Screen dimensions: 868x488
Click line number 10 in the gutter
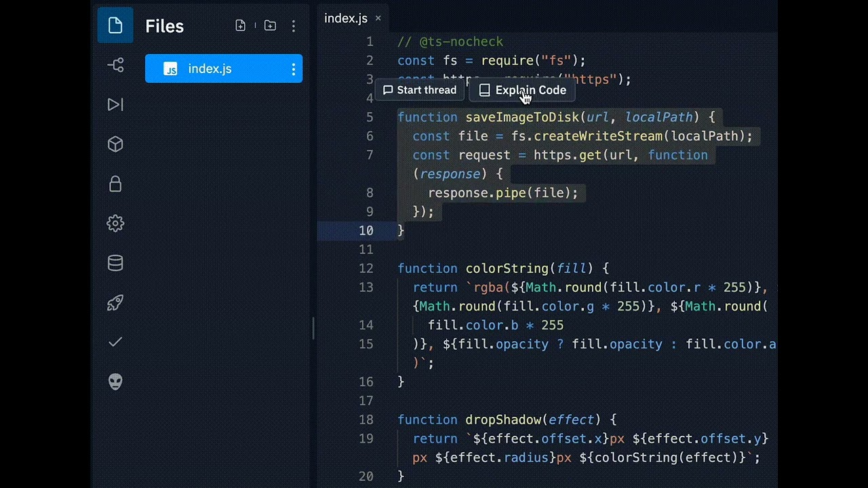(366, 230)
